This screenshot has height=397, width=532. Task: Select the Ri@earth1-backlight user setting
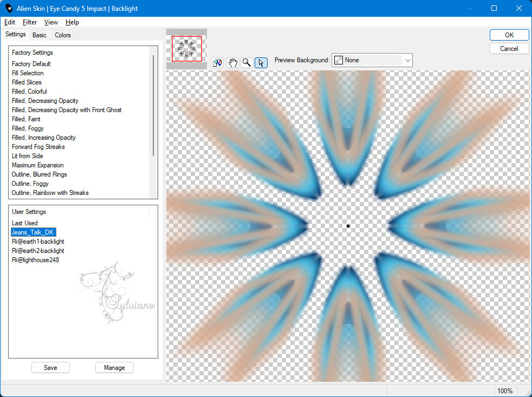(x=38, y=241)
